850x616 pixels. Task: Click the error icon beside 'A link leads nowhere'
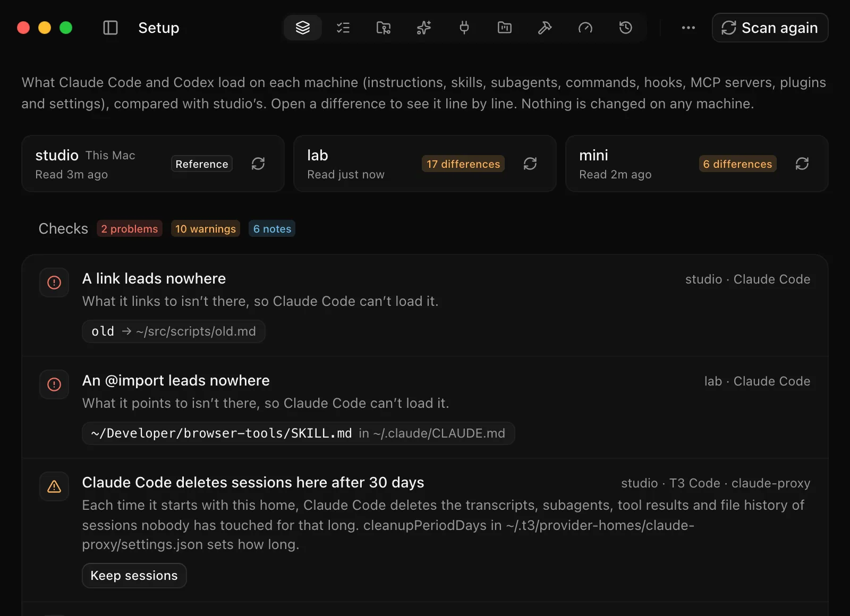pyautogui.click(x=54, y=283)
